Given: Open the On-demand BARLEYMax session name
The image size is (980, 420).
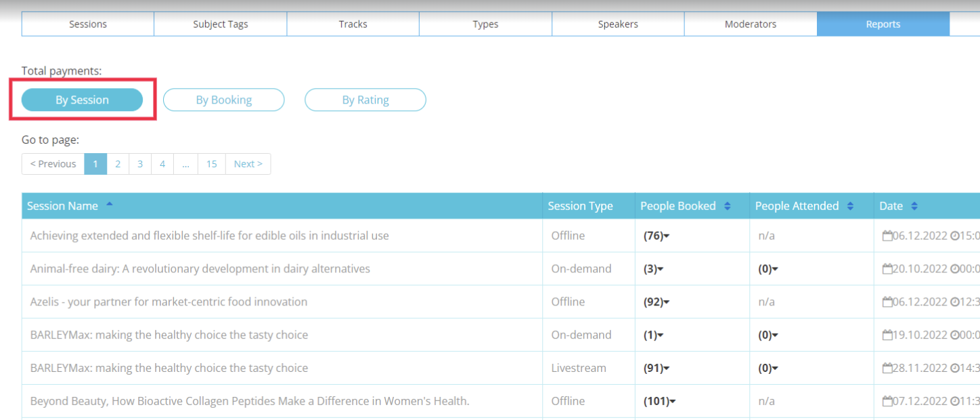Looking at the screenshot, I should (x=169, y=335).
